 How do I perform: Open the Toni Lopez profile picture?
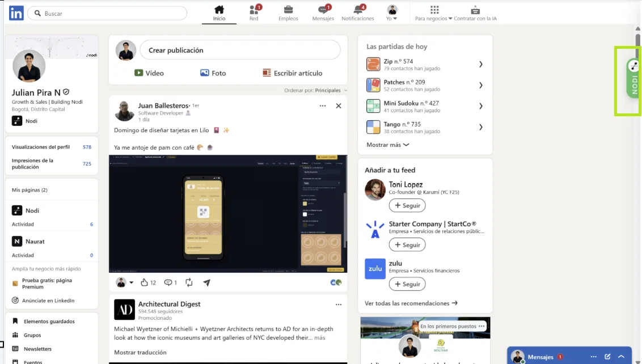click(375, 189)
